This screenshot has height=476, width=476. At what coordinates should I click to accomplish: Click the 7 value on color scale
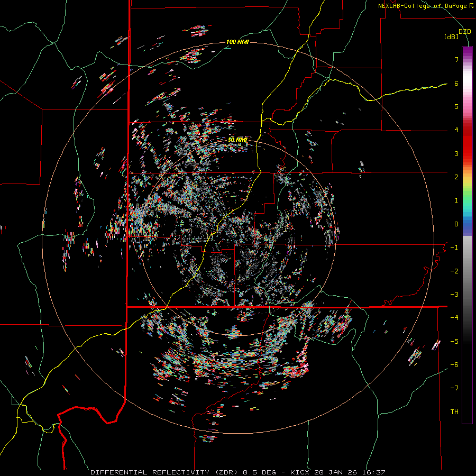coord(456,59)
